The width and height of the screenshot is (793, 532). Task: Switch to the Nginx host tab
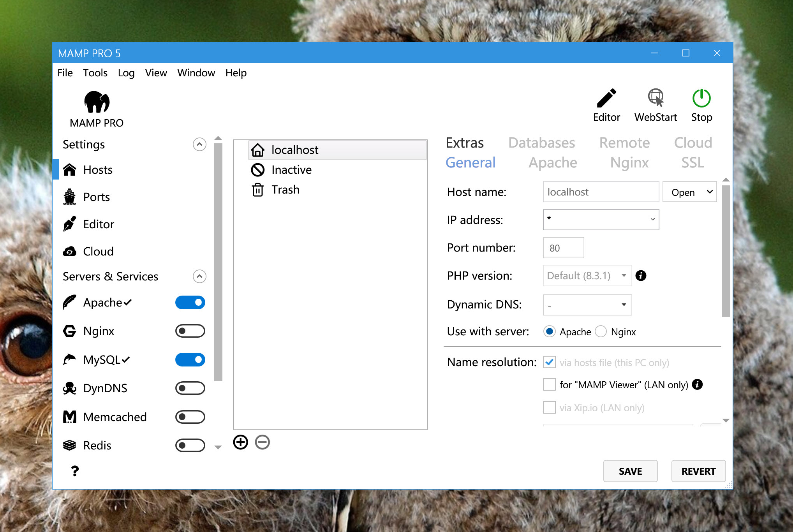point(629,163)
